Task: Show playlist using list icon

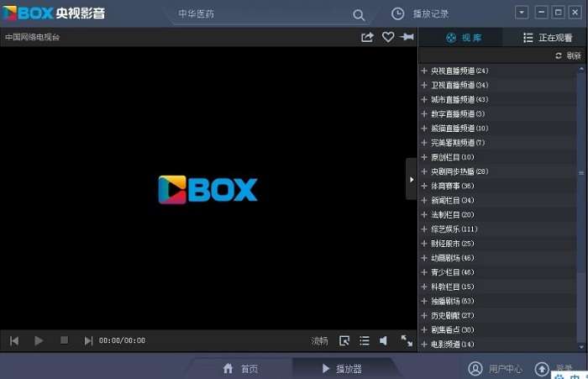Action: (x=364, y=340)
